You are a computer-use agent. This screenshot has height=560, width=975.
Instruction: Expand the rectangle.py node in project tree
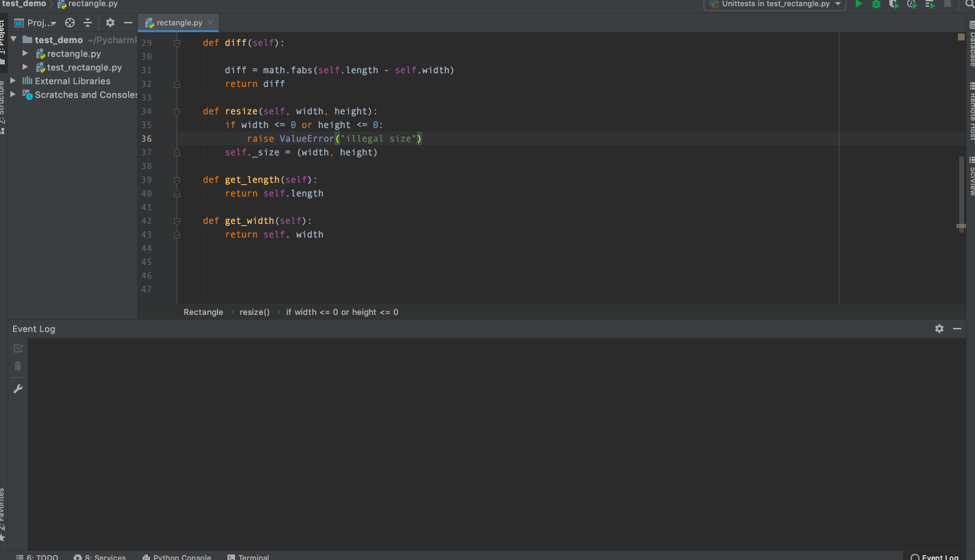(25, 53)
